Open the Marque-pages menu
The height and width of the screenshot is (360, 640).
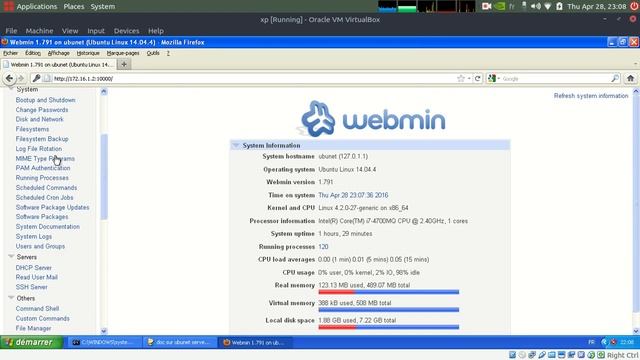pyautogui.click(x=123, y=53)
